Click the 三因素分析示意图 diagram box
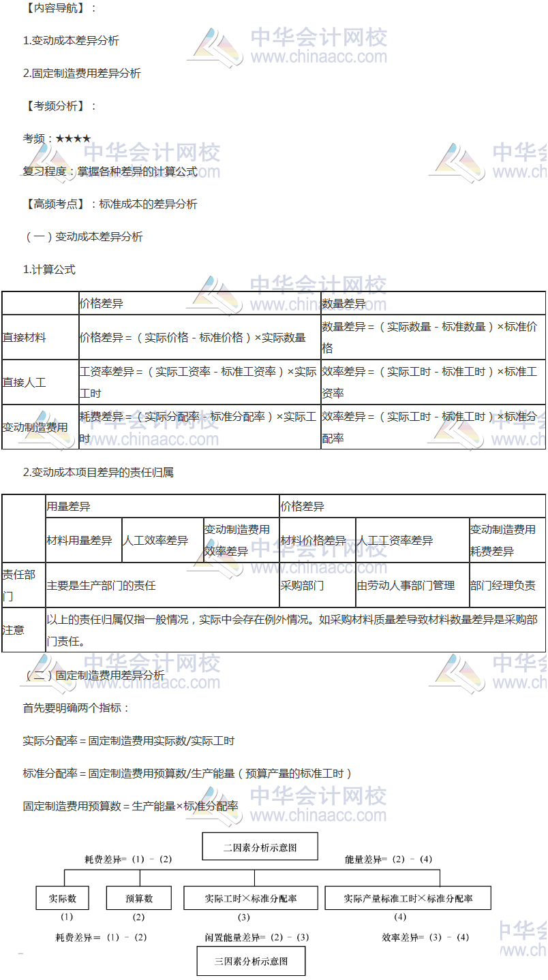Image resolution: width=548 pixels, height=980 pixels. pyautogui.click(x=251, y=961)
